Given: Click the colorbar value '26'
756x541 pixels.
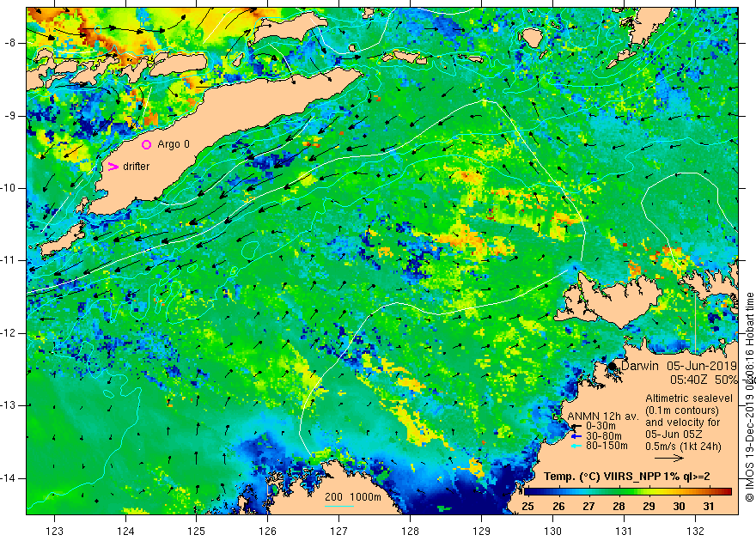Looking at the screenshot, I should click(558, 507).
